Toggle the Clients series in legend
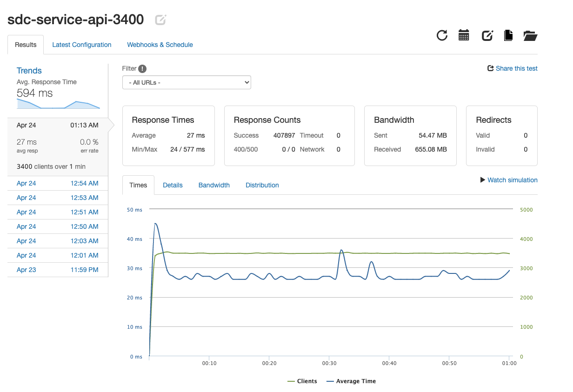 (302, 381)
